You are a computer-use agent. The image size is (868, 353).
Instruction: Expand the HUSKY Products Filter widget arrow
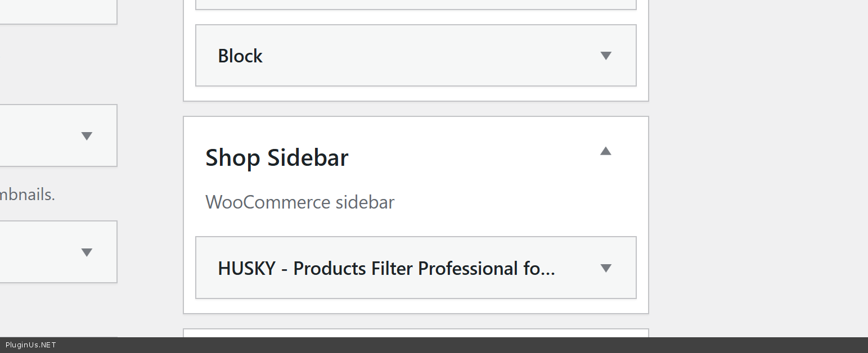click(605, 268)
